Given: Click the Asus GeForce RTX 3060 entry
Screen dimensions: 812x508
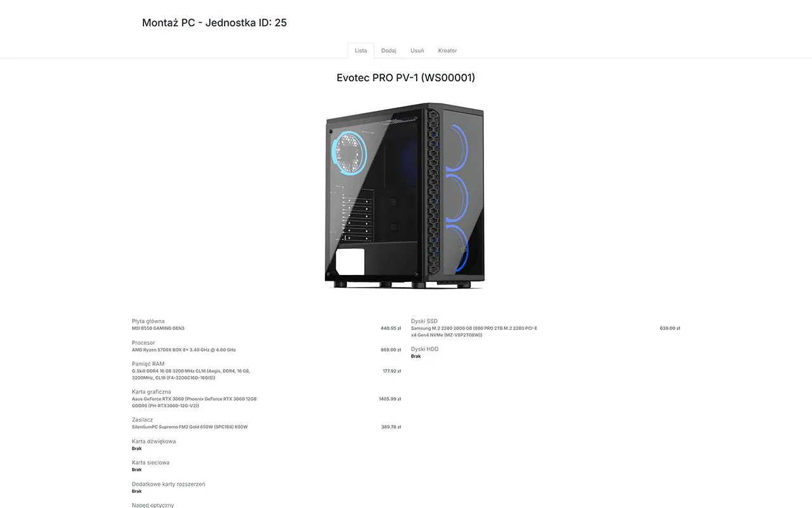Looking at the screenshot, I should click(194, 403).
